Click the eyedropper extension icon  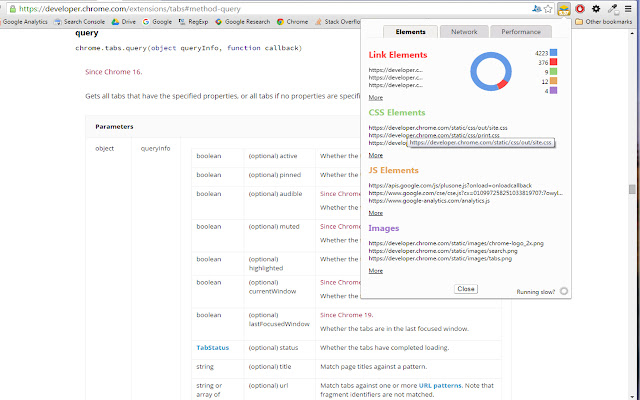[611, 8]
